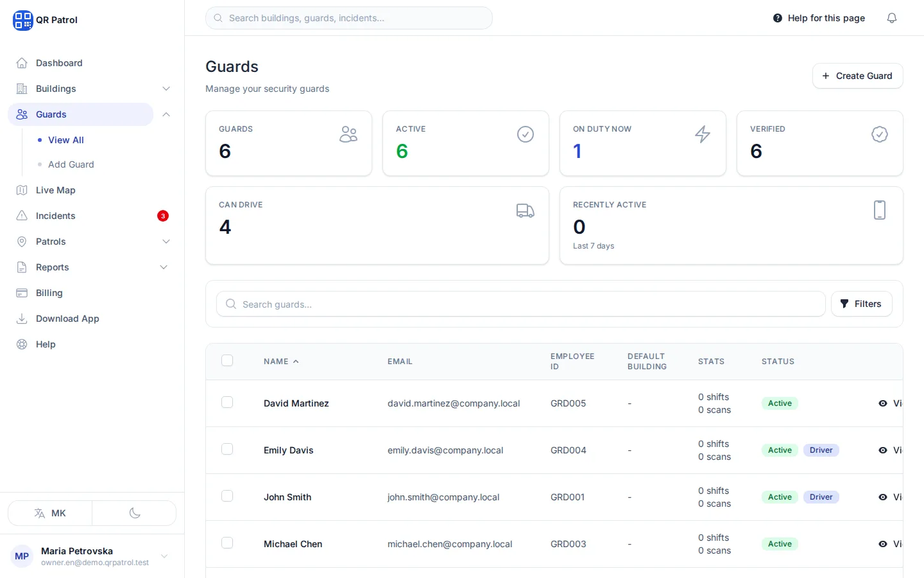Click the Help lifebuoy icon in sidebar
Image resolution: width=924 pixels, height=578 pixels.
(x=22, y=344)
